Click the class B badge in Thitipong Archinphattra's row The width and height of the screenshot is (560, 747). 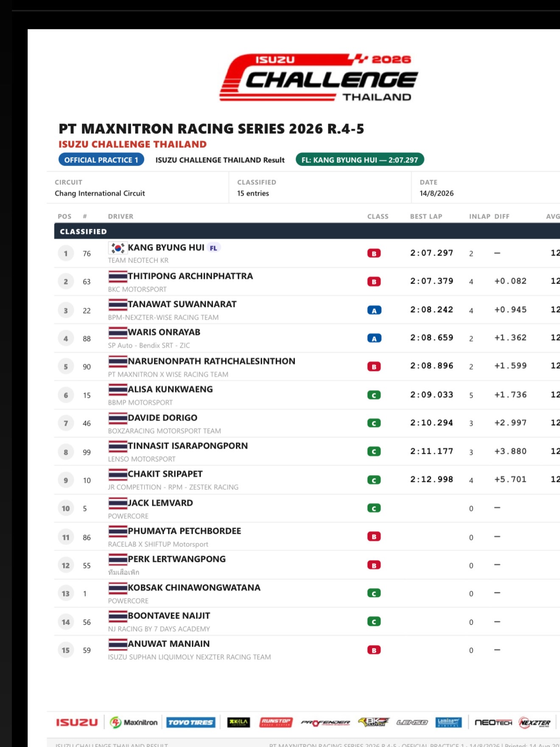coord(374,282)
